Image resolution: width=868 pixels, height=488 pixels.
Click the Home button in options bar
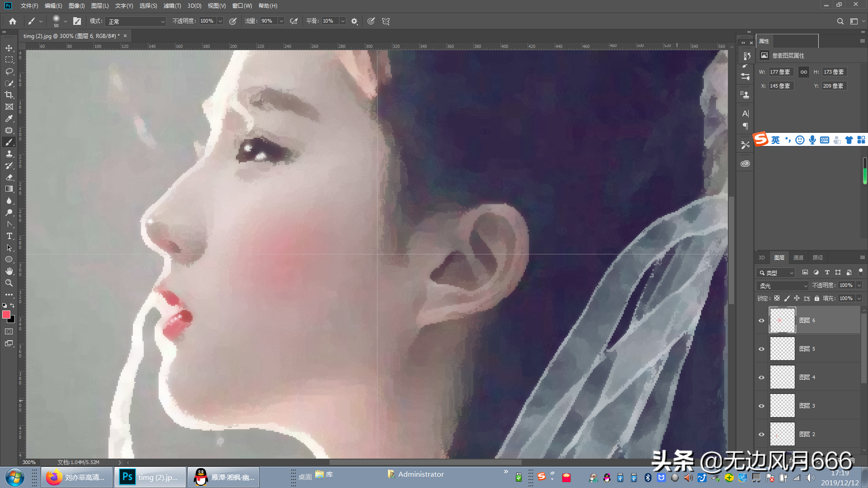pos(13,21)
